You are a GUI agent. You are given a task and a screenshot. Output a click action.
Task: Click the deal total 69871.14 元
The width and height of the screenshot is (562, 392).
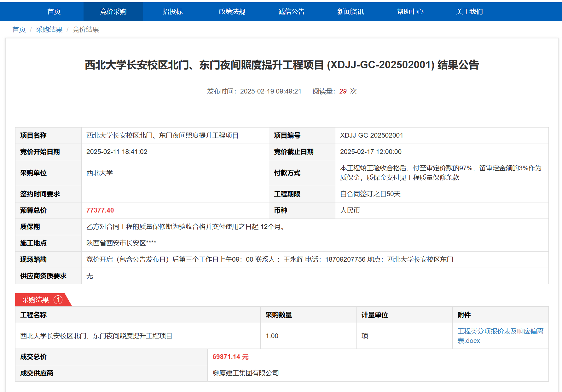pyautogui.click(x=230, y=357)
